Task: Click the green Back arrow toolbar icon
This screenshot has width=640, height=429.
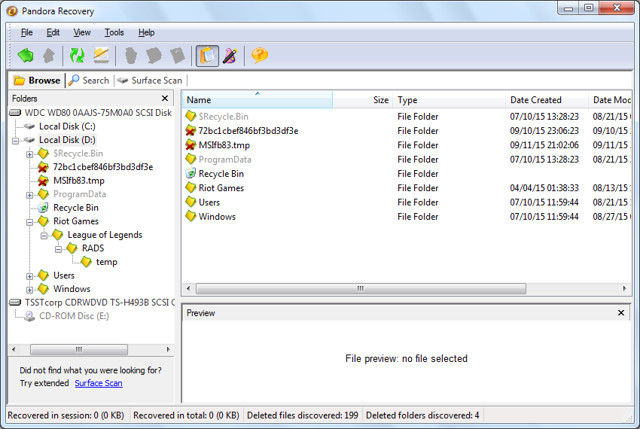Action: [x=25, y=55]
